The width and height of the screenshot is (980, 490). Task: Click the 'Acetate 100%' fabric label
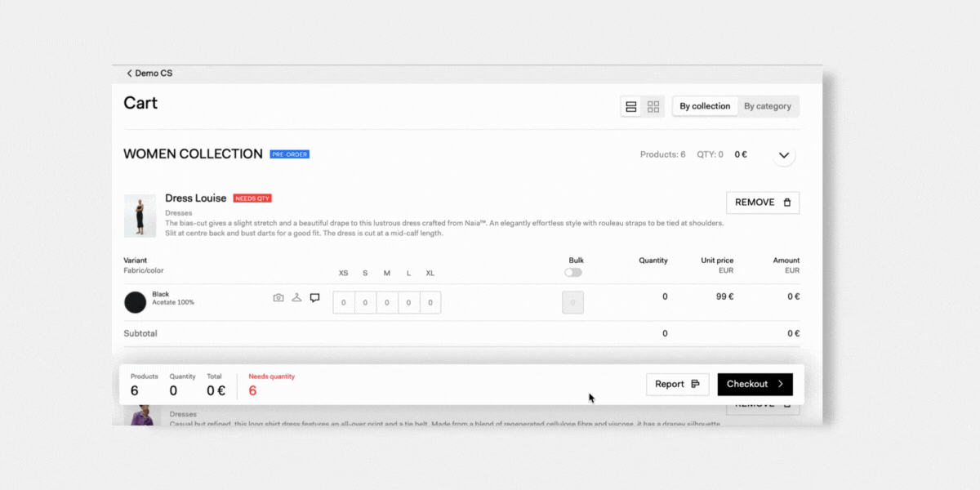(x=173, y=303)
